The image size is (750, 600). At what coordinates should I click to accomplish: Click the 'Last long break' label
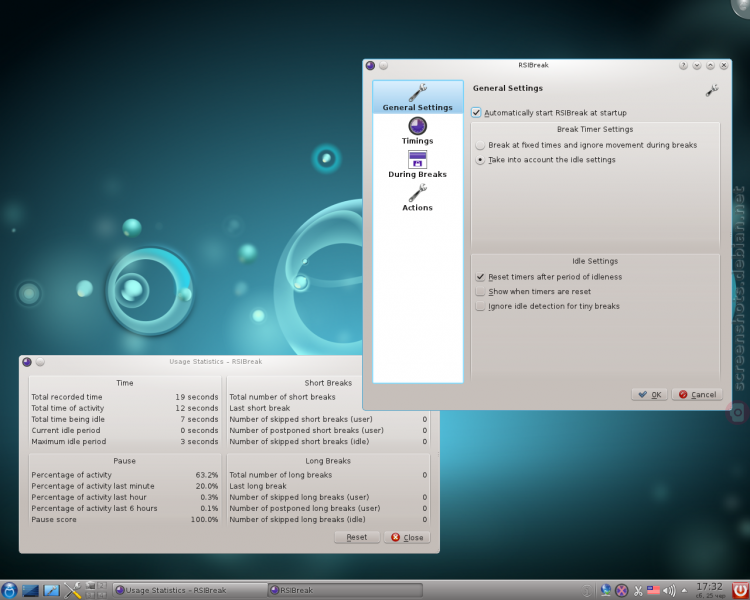258,486
